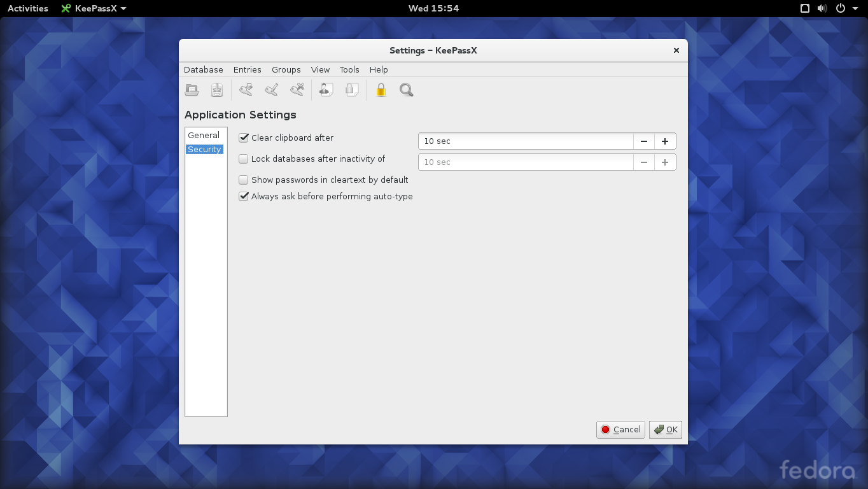The image size is (868, 489).
Task: Open the volume icon in top bar
Action: pos(822,8)
